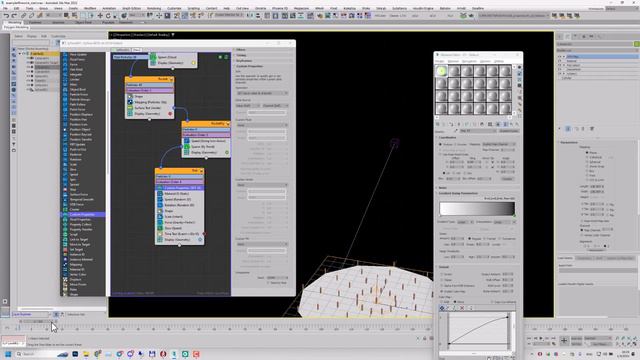Switch to the Freeform ribbon tab
Viewport: 640px width, 360px height.
tap(35, 22)
